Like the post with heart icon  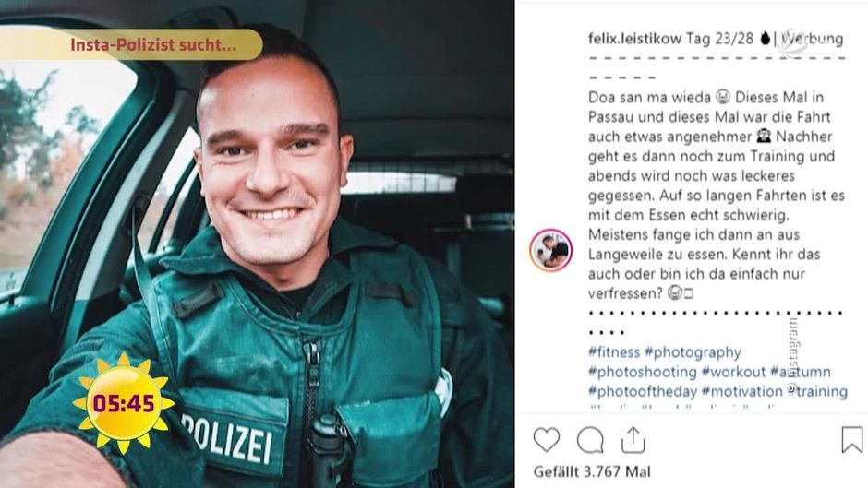547,440
